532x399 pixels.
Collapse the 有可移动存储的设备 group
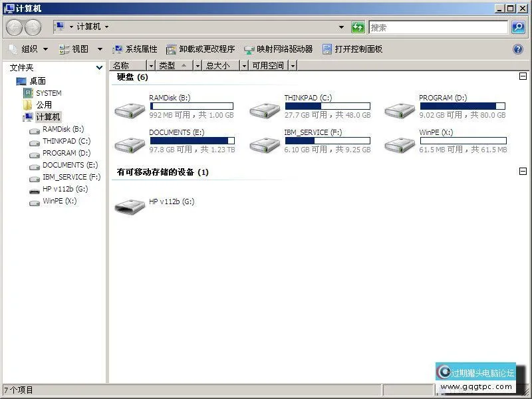tap(523, 171)
